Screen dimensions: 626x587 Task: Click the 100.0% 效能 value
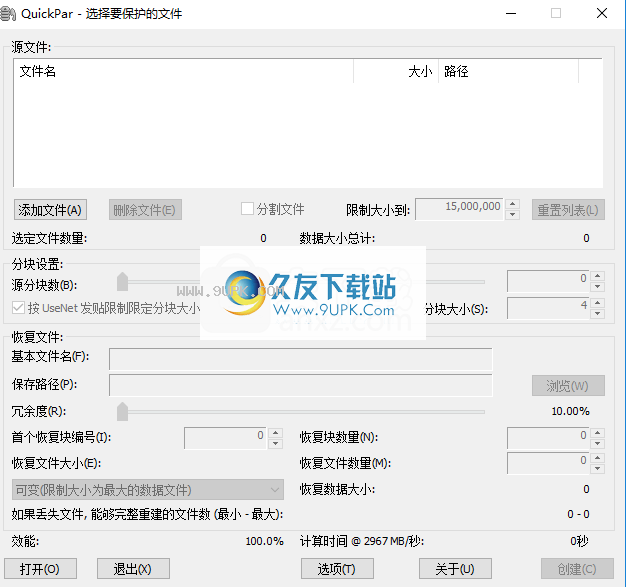[x=264, y=541]
